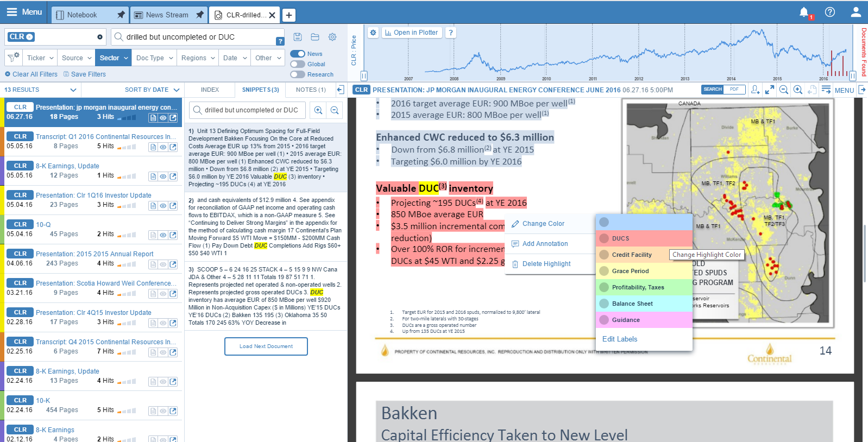Pick the pink Guidance highlight color
Image resolution: width=868 pixels, height=442 pixels.
644,320
